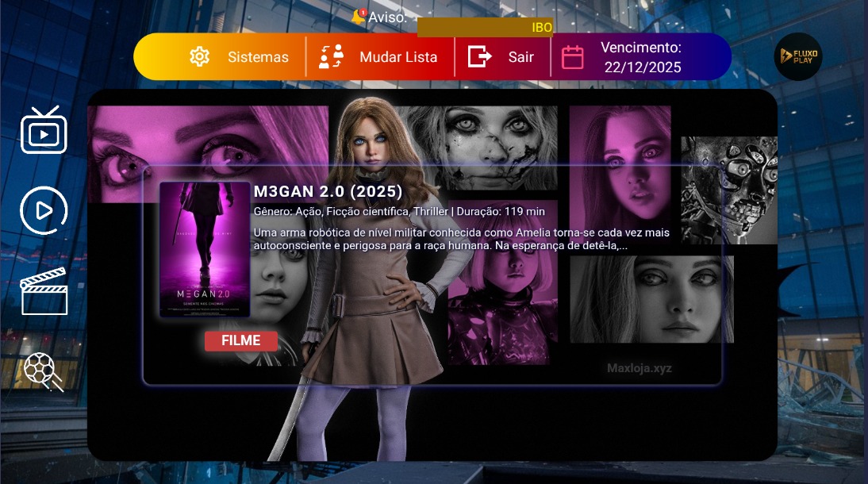Click the yellow IBO label

[542, 28]
